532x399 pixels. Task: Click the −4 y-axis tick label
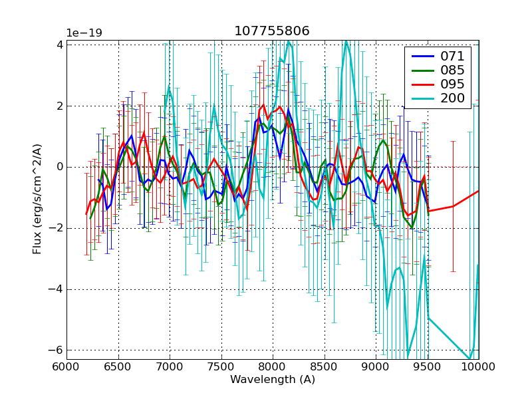56,289
